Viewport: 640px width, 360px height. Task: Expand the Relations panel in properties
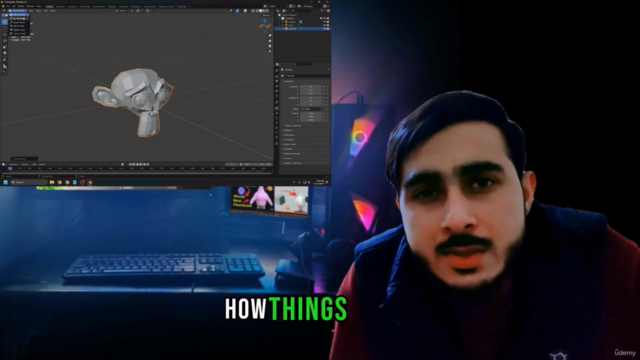pos(289,130)
